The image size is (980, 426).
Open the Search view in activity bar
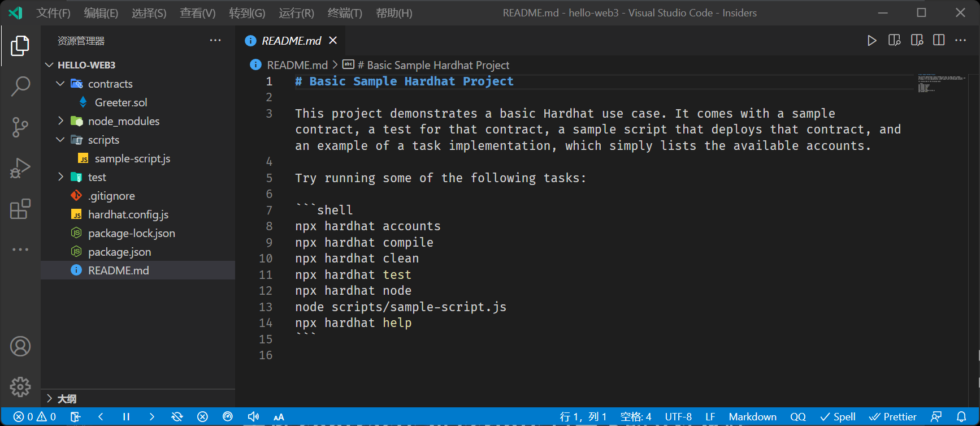[x=20, y=87]
